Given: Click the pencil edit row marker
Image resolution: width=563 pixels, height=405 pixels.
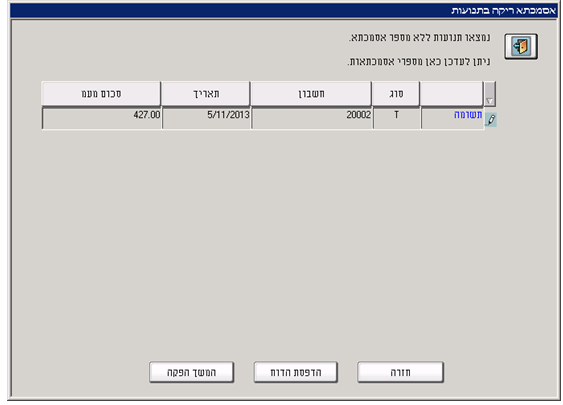Looking at the screenshot, I should coord(491,120).
